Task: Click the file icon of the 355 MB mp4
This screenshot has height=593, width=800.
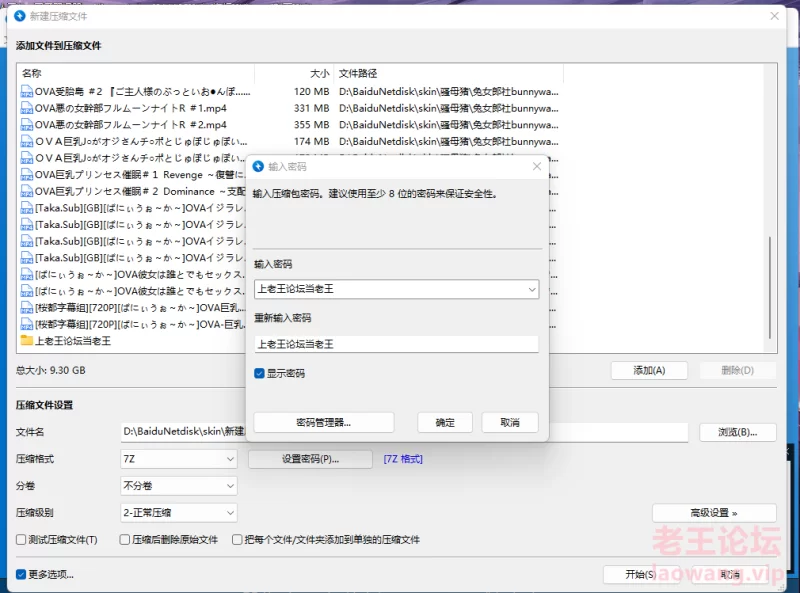Action: [27, 125]
